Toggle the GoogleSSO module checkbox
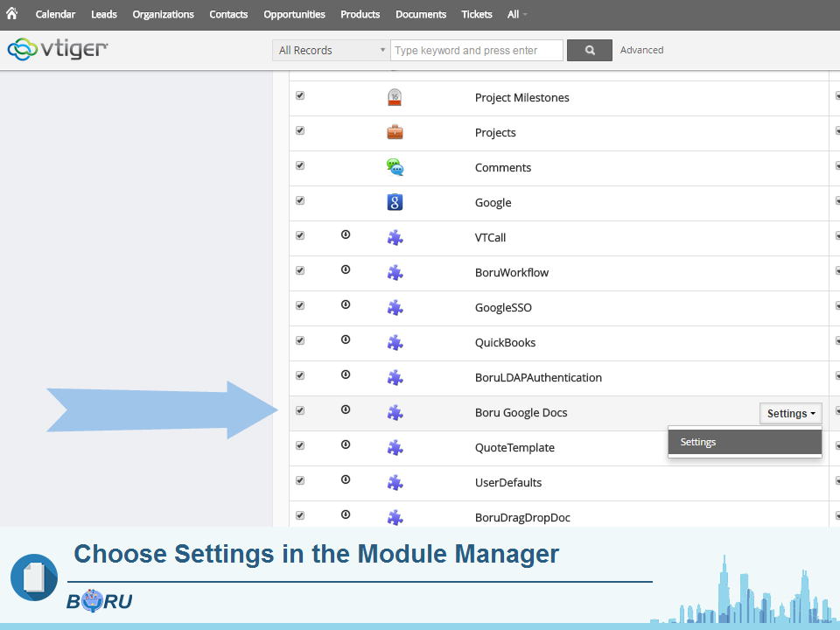 [299, 305]
